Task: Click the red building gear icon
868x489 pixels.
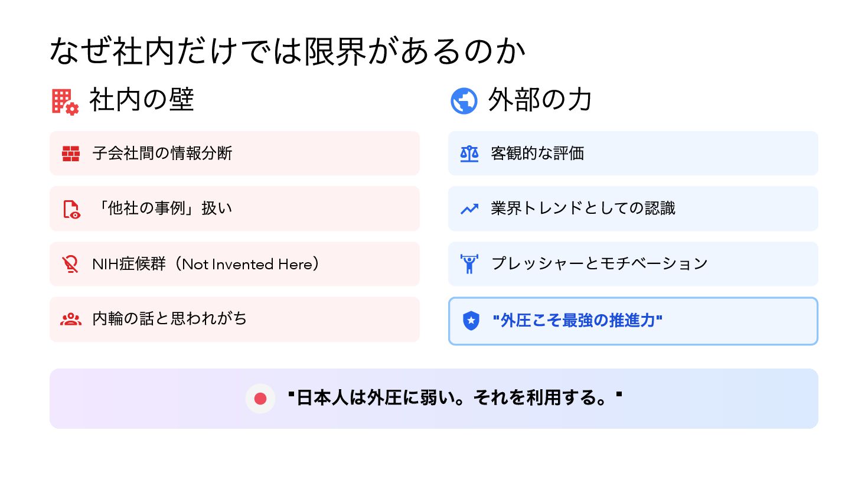Action: pyautogui.click(x=64, y=101)
